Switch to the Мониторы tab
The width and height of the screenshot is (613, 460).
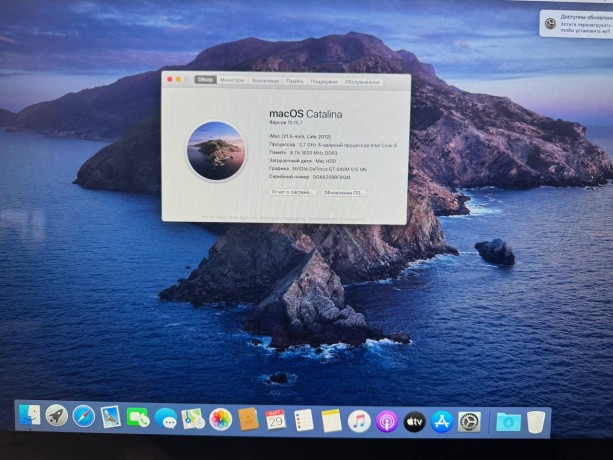tap(232, 80)
